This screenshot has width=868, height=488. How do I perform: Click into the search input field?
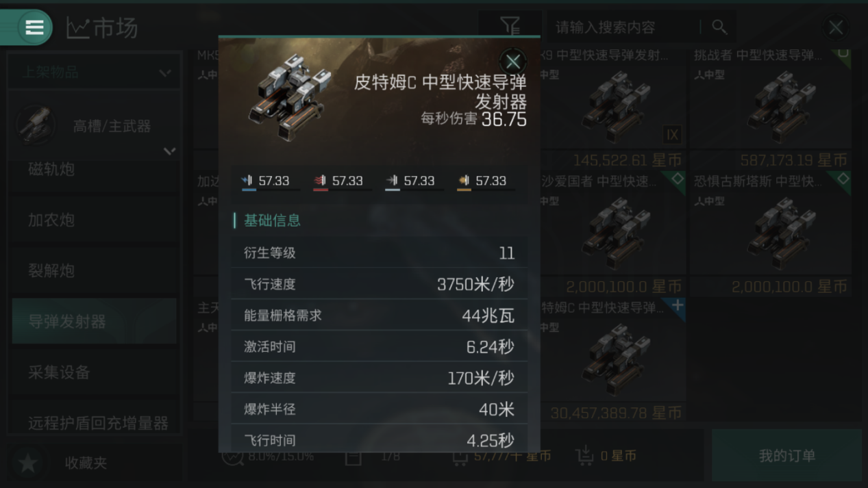623,27
